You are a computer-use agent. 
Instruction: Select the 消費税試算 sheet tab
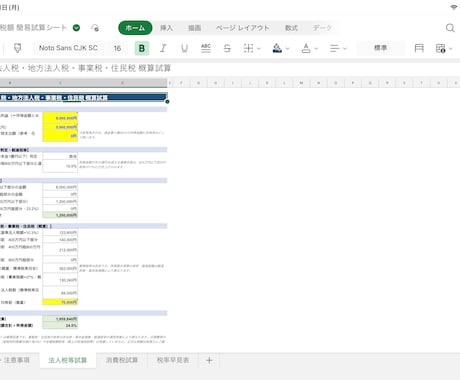click(x=122, y=360)
